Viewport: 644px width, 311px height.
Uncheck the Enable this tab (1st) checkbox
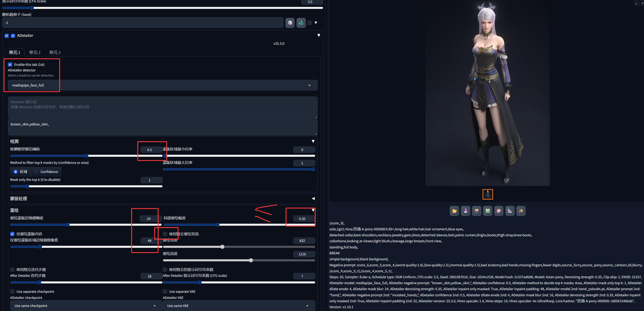(10, 65)
